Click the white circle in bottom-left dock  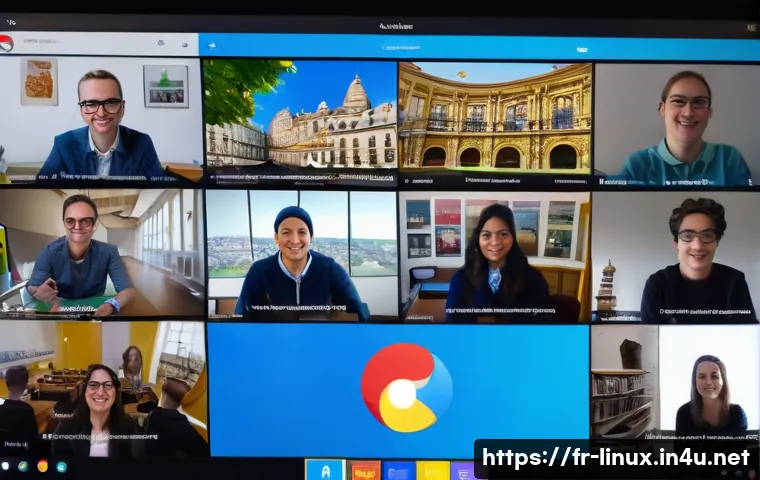click(x=5, y=466)
